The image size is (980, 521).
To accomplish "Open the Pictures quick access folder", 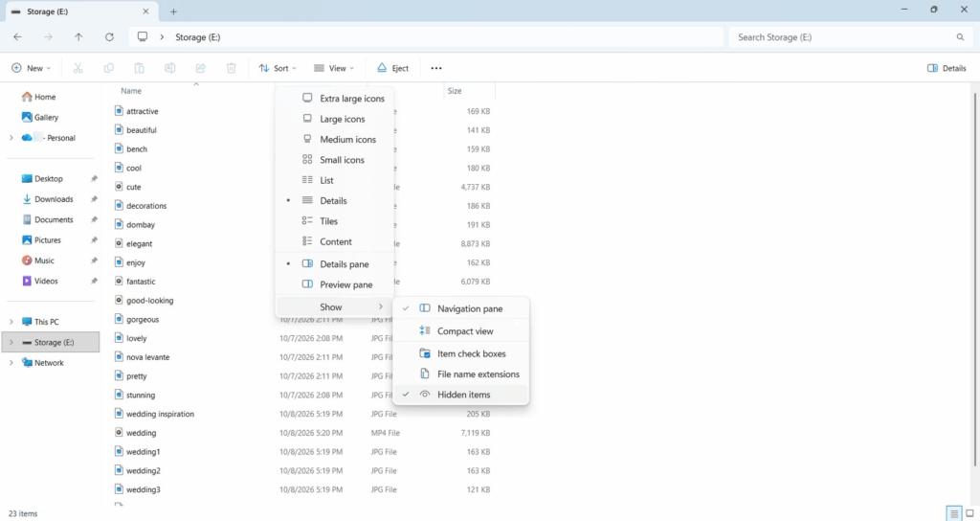I will point(41,240).
